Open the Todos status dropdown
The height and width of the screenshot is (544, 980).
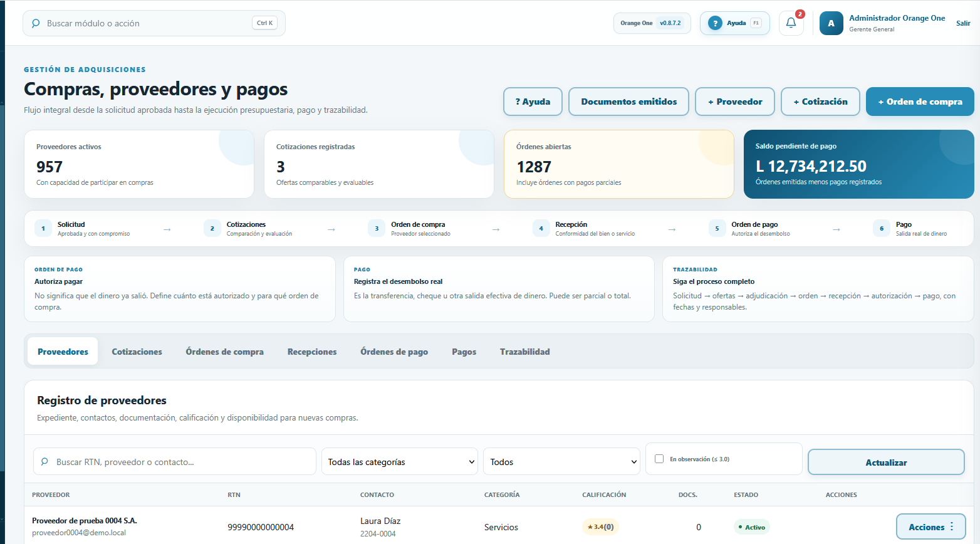562,462
